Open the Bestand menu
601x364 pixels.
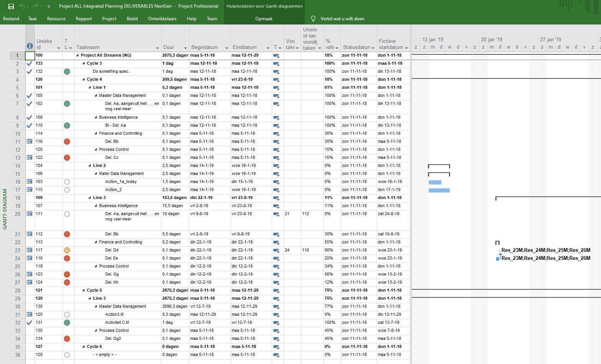click(11, 19)
